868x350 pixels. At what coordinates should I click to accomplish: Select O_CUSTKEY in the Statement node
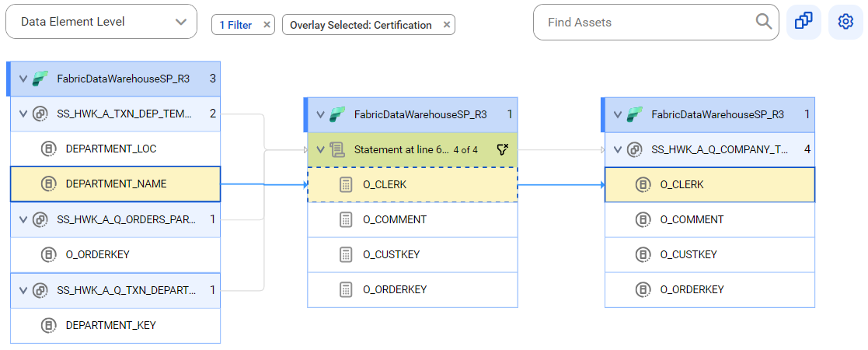413,255
